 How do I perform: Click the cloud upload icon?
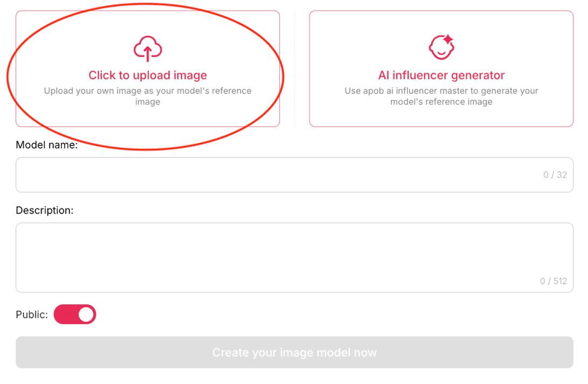point(148,48)
